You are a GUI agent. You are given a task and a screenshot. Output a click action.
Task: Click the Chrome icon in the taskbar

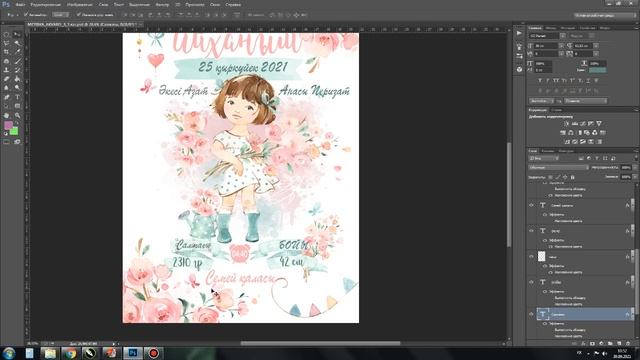(70, 353)
